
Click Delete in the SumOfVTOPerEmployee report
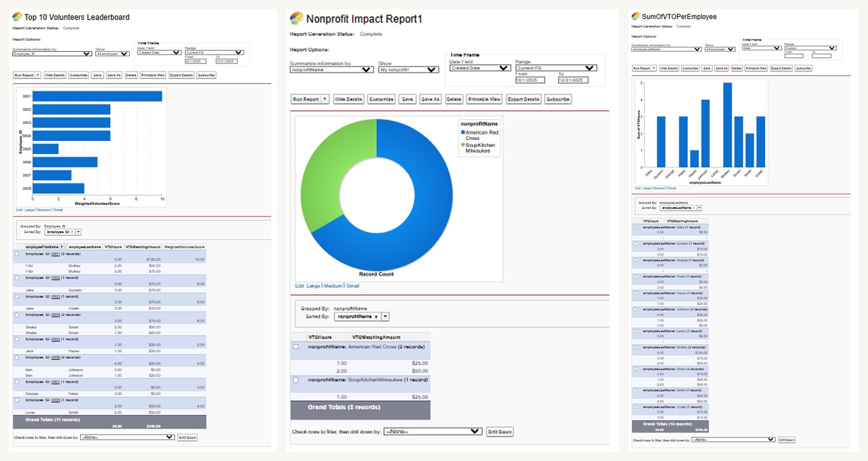pyautogui.click(x=736, y=68)
